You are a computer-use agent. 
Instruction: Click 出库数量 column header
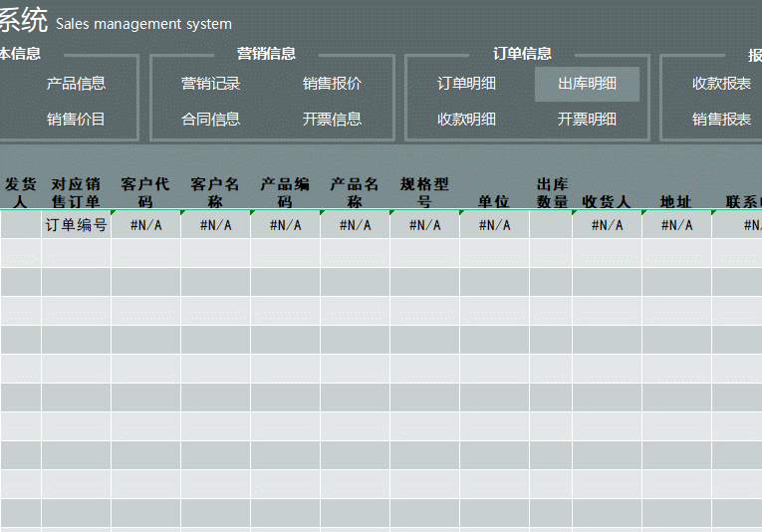(x=553, y=192)
